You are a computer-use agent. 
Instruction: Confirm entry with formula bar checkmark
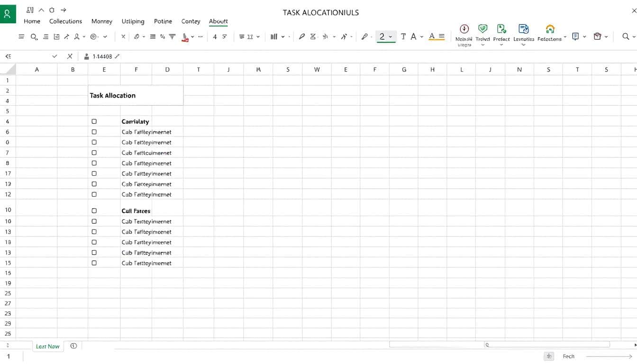coord(55,56)
